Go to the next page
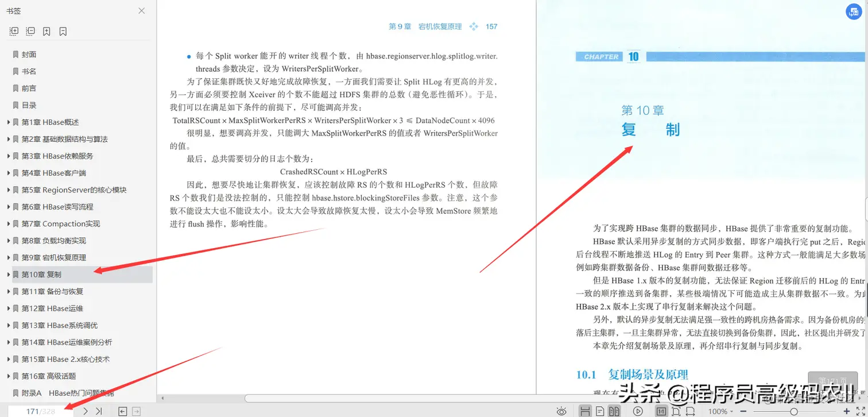 (84, 411)
